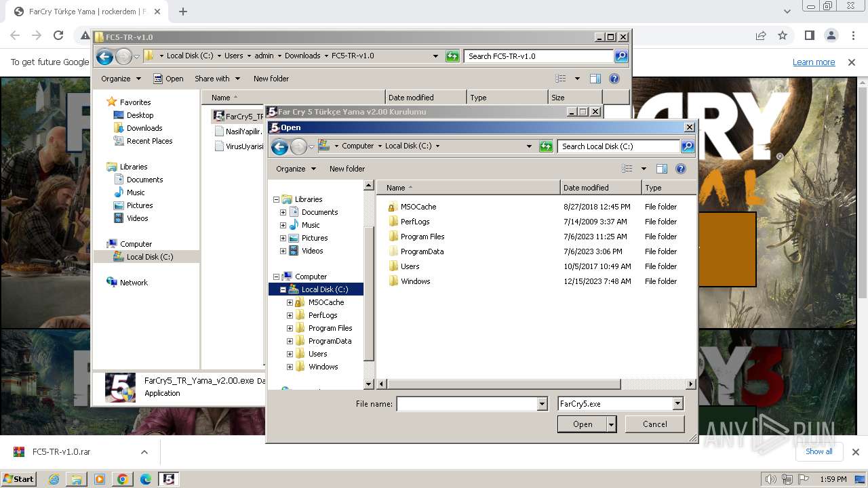This screenshot has height=488, width=868.
Task: Expand Pictures node in Open dialog tree
Action: tap(283, 238)
